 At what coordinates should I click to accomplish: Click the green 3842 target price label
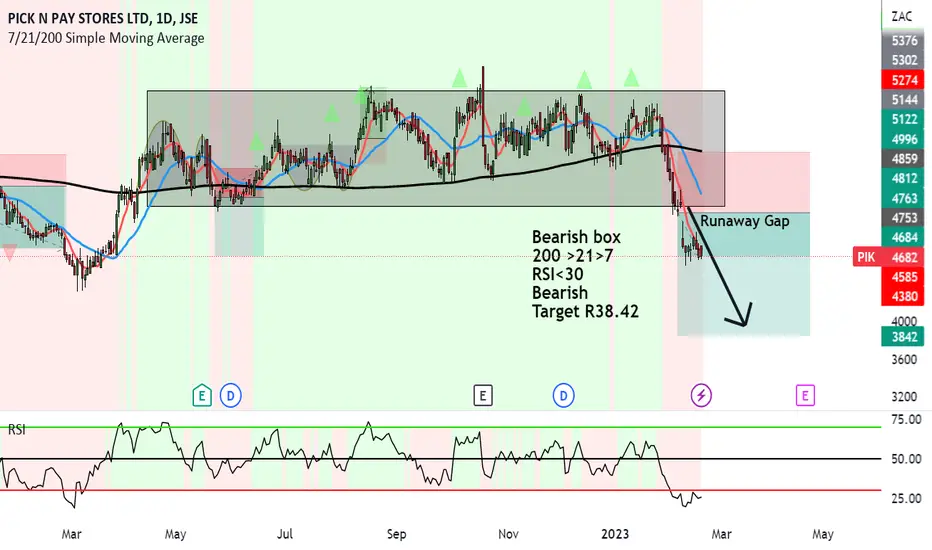point(904,337)
